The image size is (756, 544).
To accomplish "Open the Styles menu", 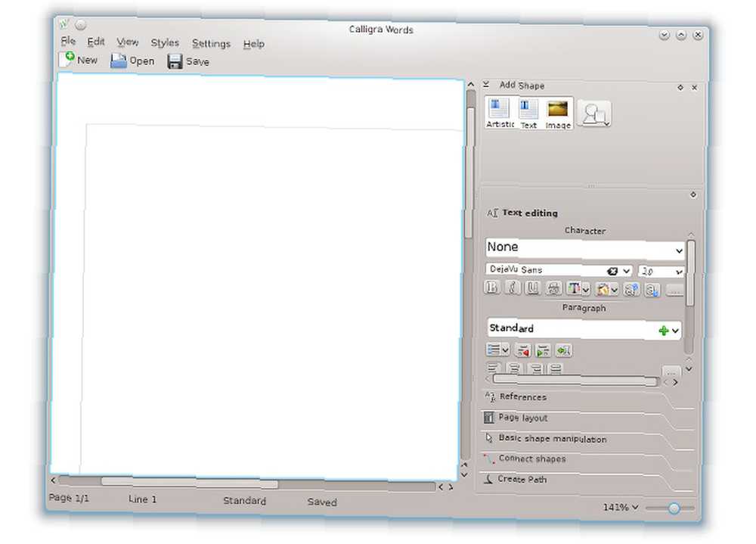I will 165,43.
